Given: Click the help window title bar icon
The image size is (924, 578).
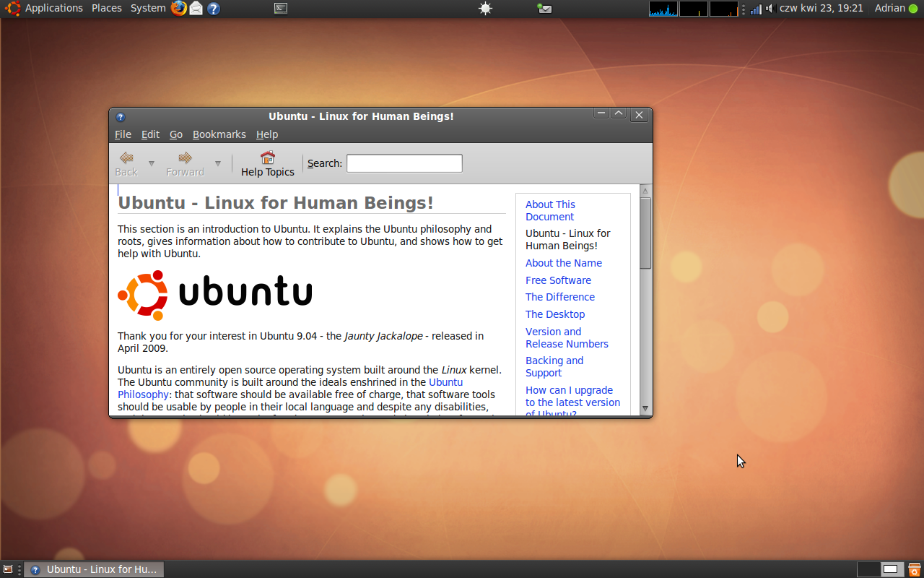Looking at the screenshot, I should click(x=121, y=116).
